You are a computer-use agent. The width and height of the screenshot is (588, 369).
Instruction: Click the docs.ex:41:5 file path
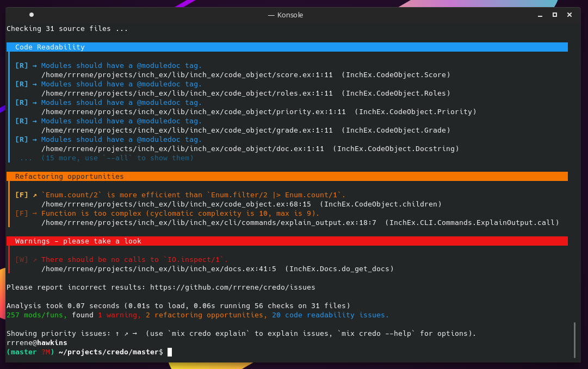click(158, 269)
